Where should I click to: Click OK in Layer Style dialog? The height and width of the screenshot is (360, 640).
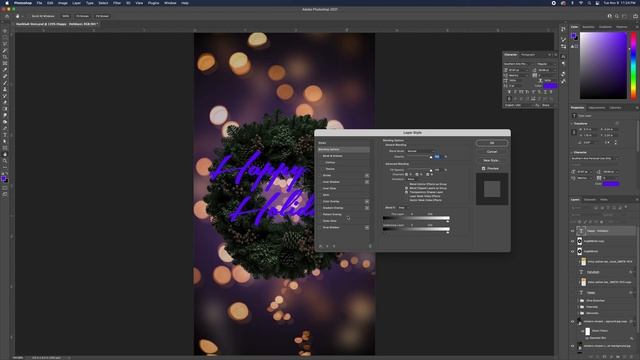pos(492,143)
